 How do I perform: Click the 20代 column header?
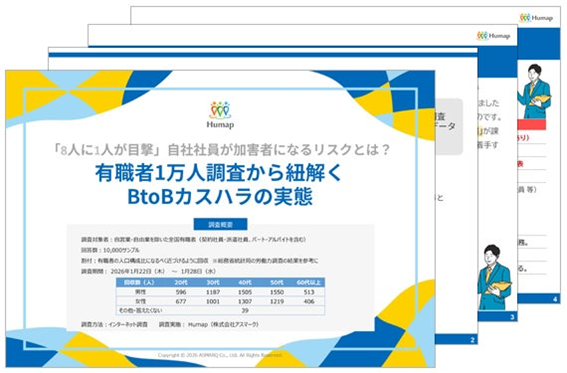click(181, 282)
